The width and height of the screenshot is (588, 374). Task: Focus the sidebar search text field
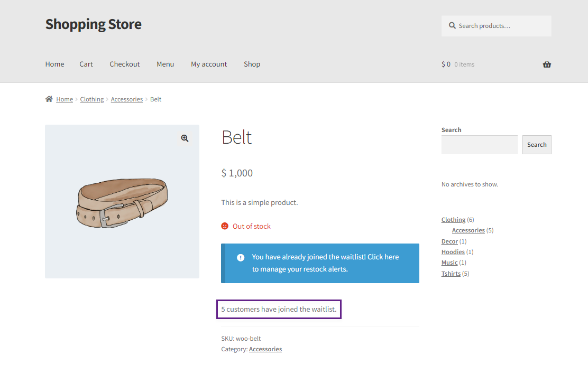(x=479, y=145)
